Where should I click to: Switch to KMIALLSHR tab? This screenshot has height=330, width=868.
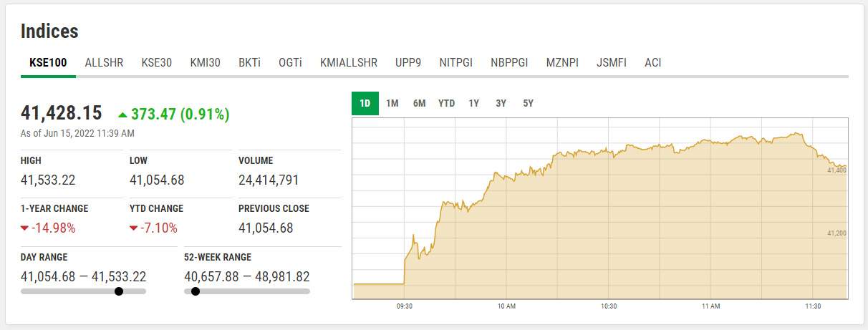[x=348, y=62]
